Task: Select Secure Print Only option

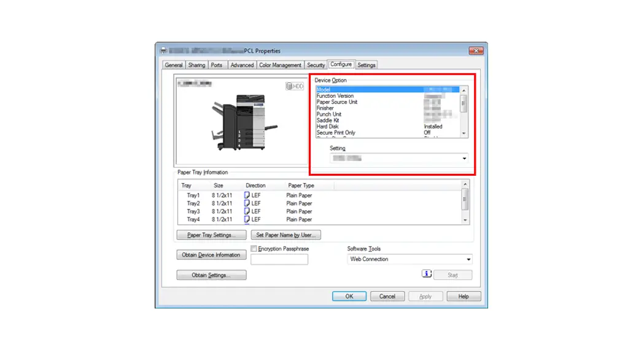Action: coord(388,132)
